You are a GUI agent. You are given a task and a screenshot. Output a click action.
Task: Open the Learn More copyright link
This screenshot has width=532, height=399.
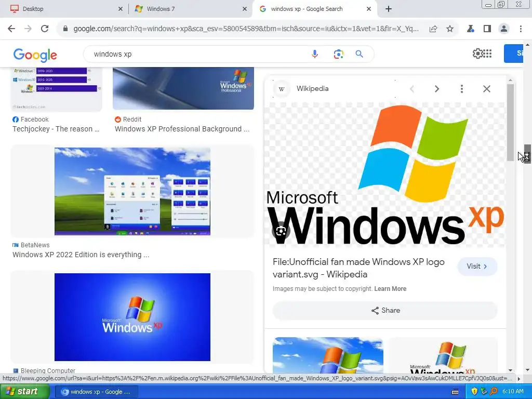390,289
